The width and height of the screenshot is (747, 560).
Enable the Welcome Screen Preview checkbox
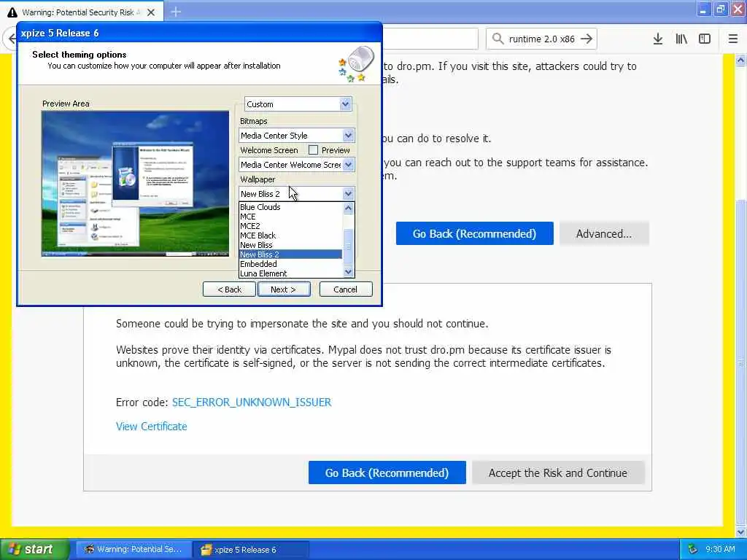point(313,150)
